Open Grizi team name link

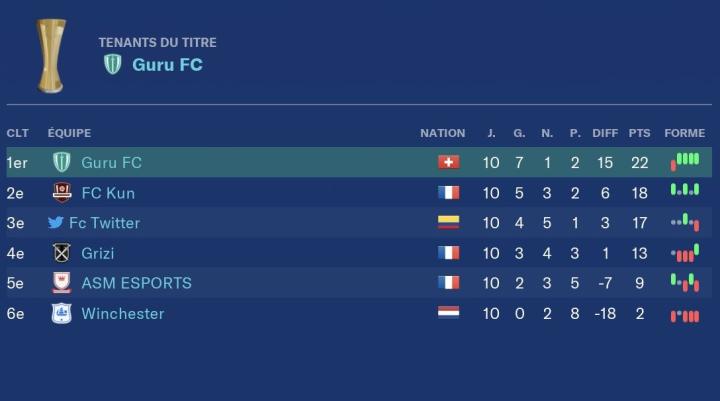click(x=98, y=253)
